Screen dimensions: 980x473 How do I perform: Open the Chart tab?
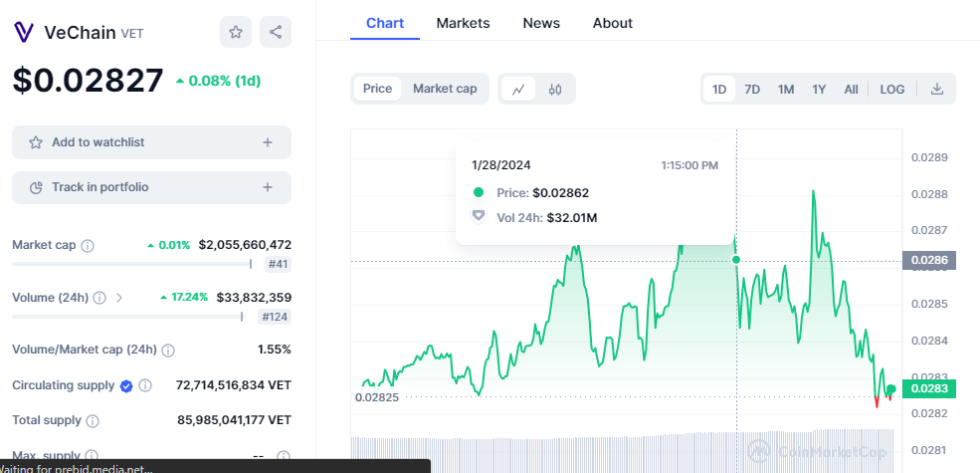(385, 23)
